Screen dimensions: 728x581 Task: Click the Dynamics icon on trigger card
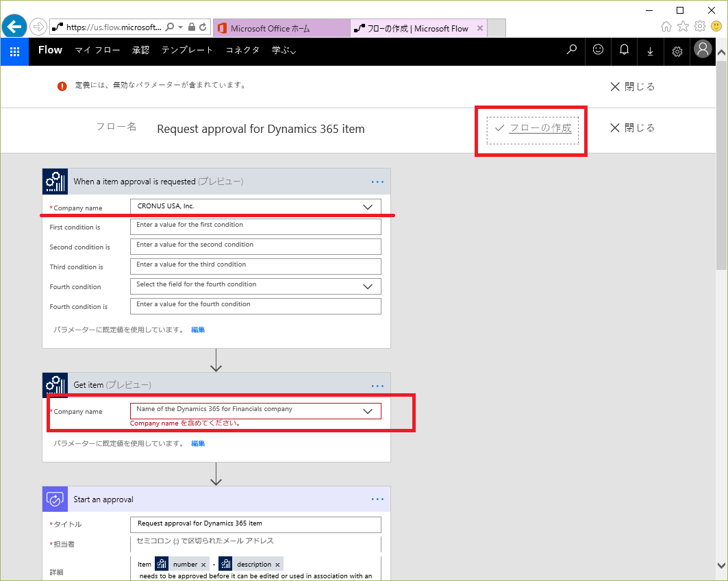(55, 182)
